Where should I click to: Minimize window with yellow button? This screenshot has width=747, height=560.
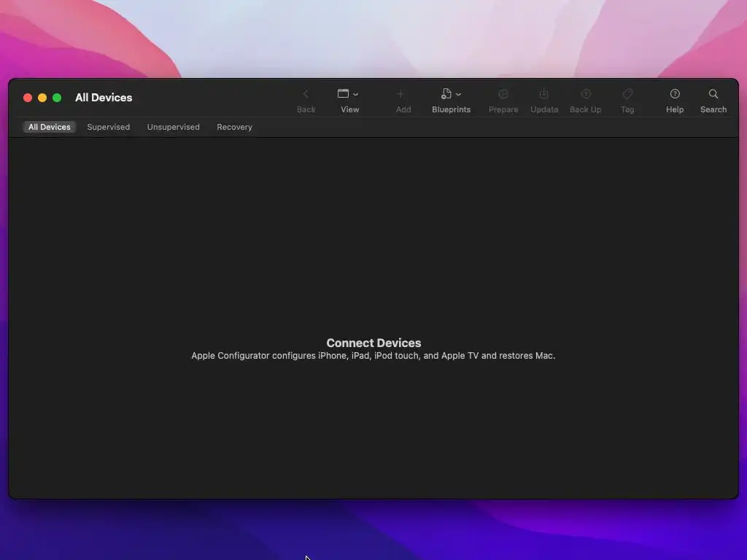(x=42, y=98)
